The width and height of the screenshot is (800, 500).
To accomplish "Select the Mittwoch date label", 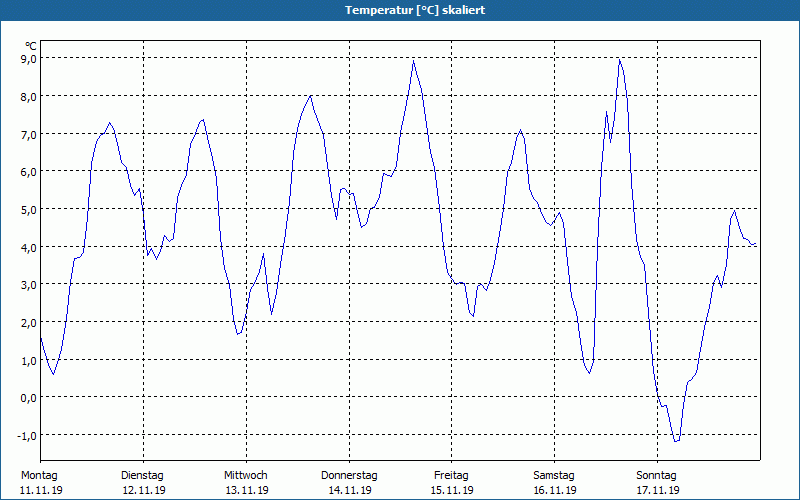I will tap(246, 475).
